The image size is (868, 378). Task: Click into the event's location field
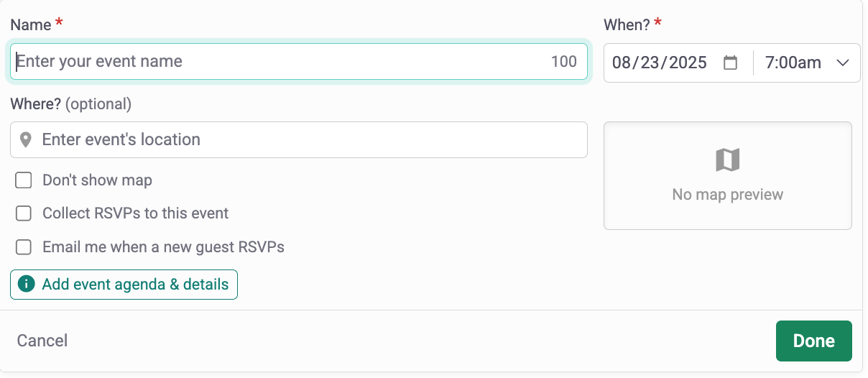click(299, 139)
